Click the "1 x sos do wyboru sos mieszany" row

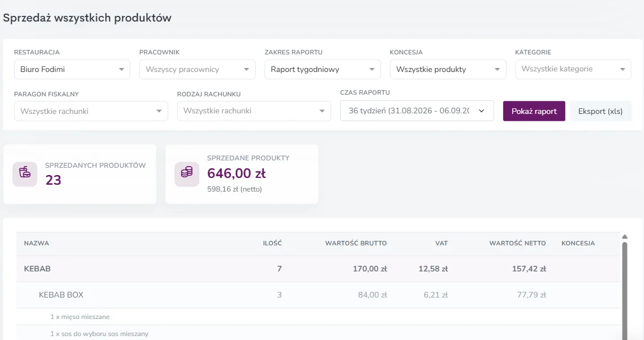(318, 333)
